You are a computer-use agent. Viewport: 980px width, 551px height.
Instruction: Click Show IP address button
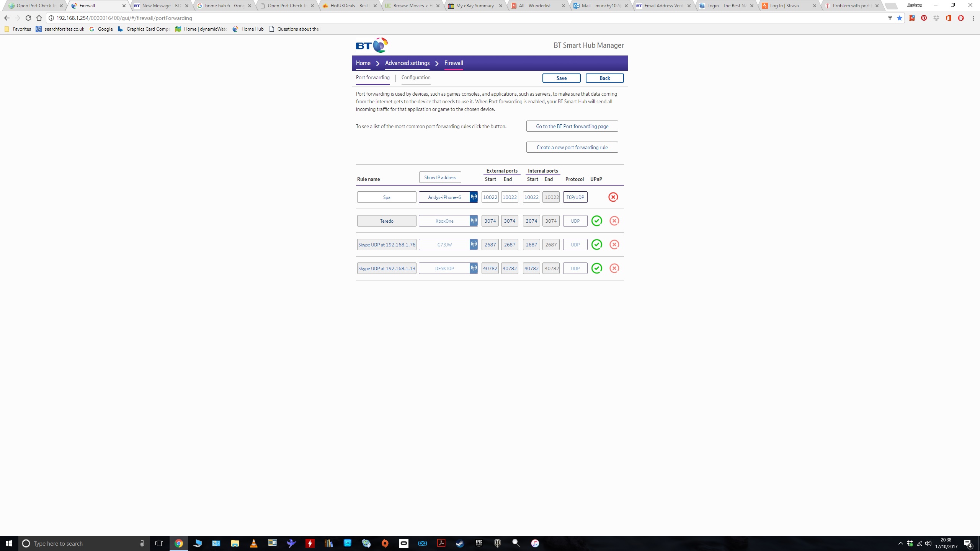coord(440,177)
